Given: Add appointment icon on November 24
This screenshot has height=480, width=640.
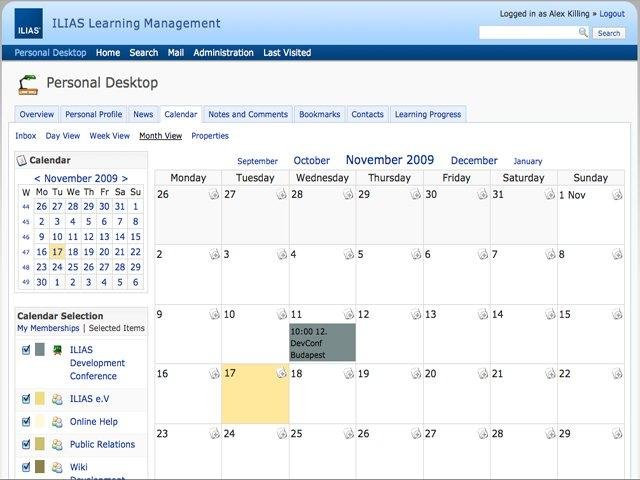Looking at the screenshot, I should tap(282, 433).
